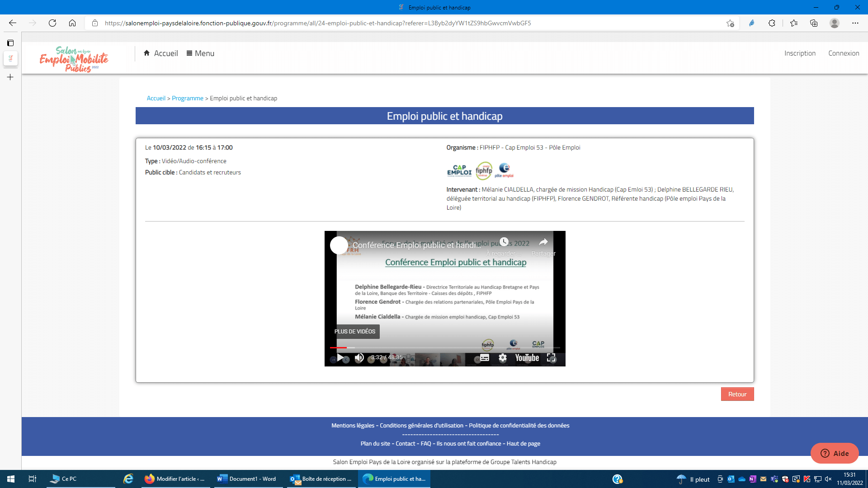Viewport: 868px width, 488px height.
Task: Mute the video using the speaker icon
Action: [359, 358]
